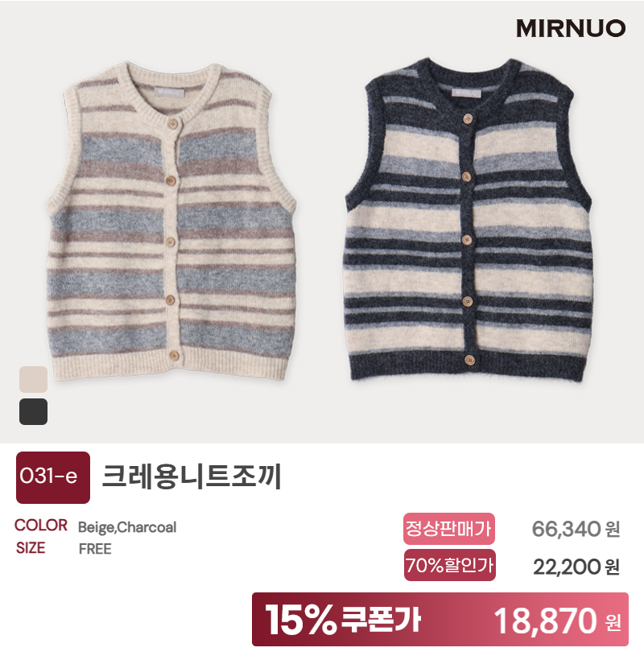Select the charcoal color swatch
Screen dimensions: 644x660
pyautogui.click(x=33, y=411)
